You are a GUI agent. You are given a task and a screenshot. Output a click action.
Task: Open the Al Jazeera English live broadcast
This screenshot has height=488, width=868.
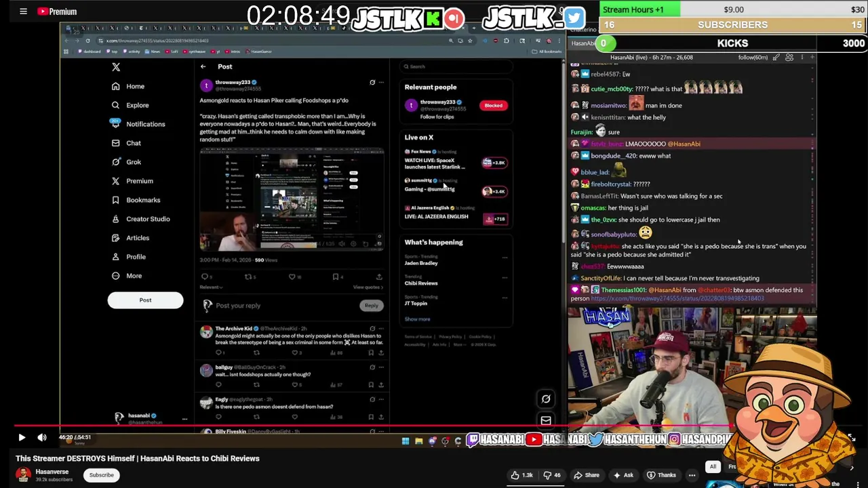[x=456, y=213]
